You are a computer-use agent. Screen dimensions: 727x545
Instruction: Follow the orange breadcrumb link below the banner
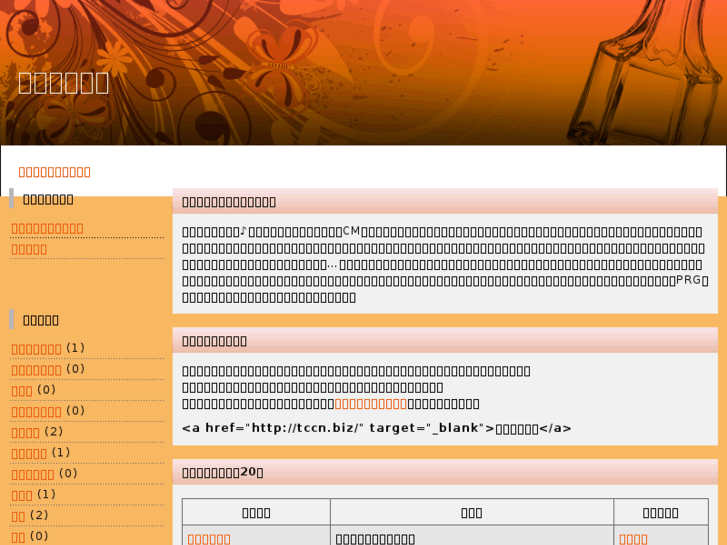click(55, 172)
